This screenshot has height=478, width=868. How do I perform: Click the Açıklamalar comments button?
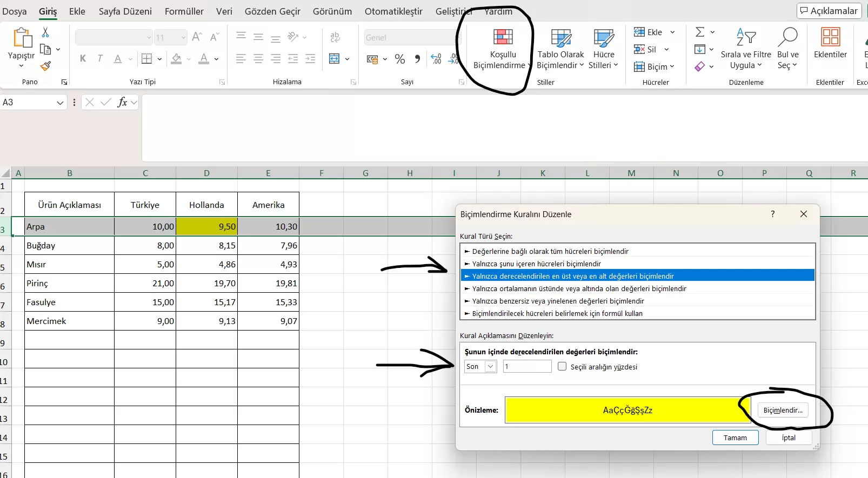829,11
